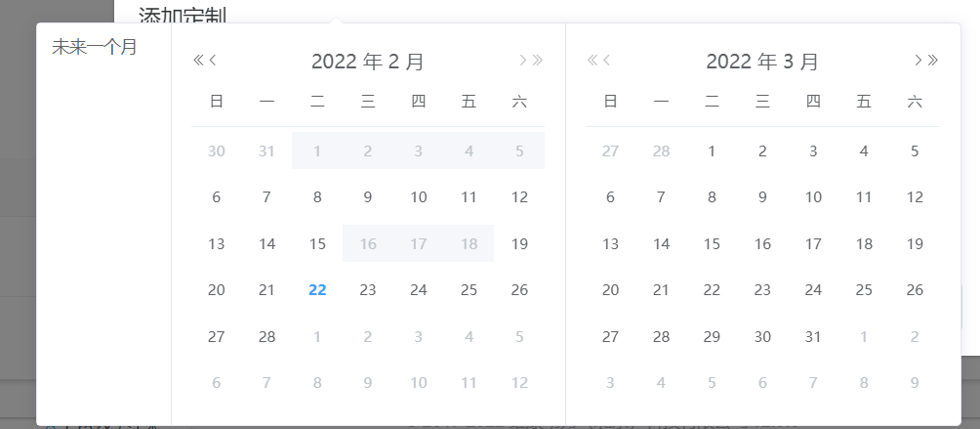
Task: Select greyed January 31 in February panel
Action: pos(266,151)
